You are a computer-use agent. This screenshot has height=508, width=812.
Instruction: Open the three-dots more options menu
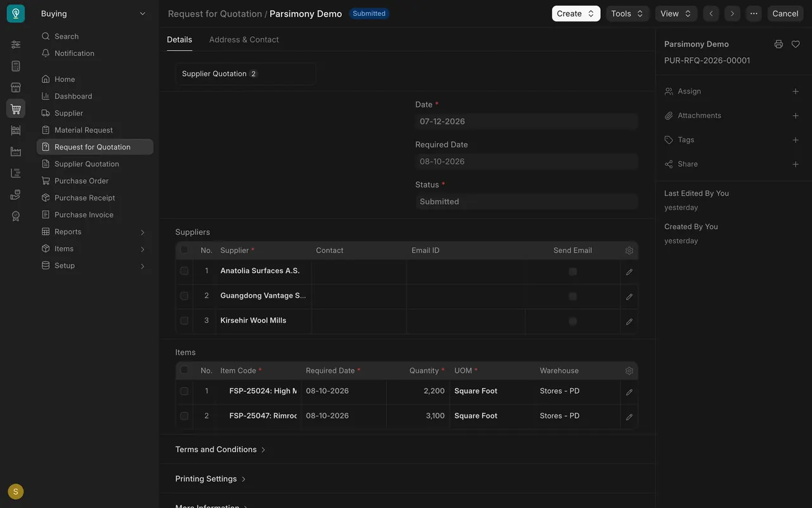click(754, 13)
